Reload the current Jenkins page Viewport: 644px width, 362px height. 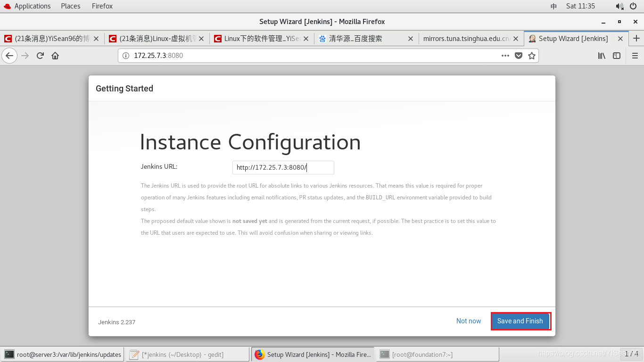40,56
